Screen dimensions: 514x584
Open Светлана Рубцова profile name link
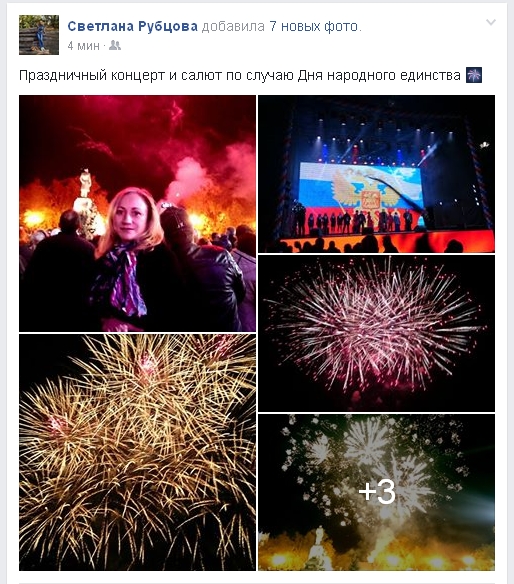(133, 26)
